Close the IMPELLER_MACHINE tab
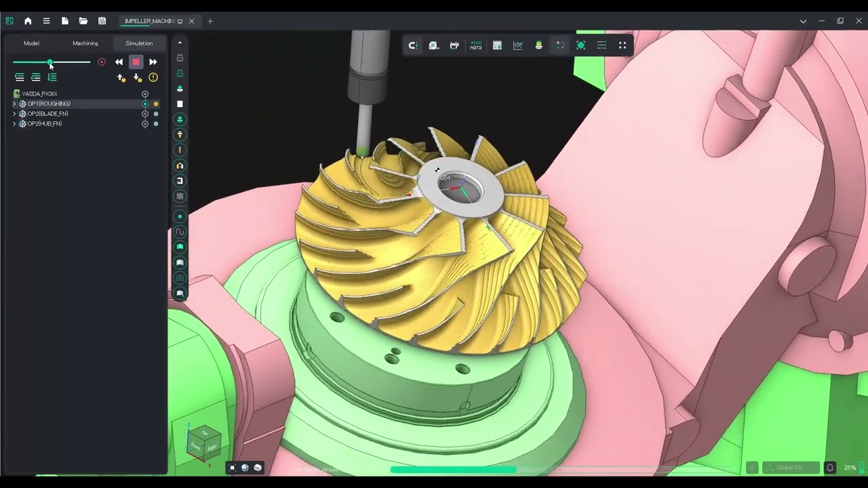 tap(191, 21)
